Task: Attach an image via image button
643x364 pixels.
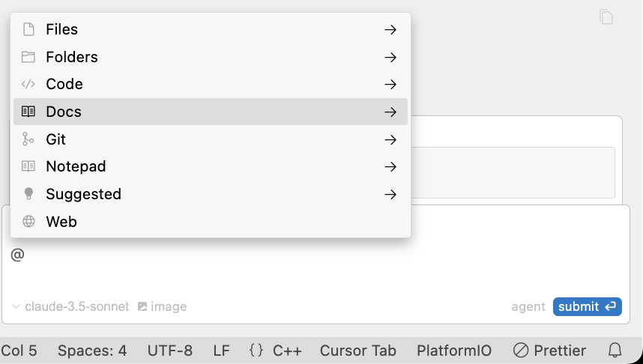Action: [x=163, y=306]
